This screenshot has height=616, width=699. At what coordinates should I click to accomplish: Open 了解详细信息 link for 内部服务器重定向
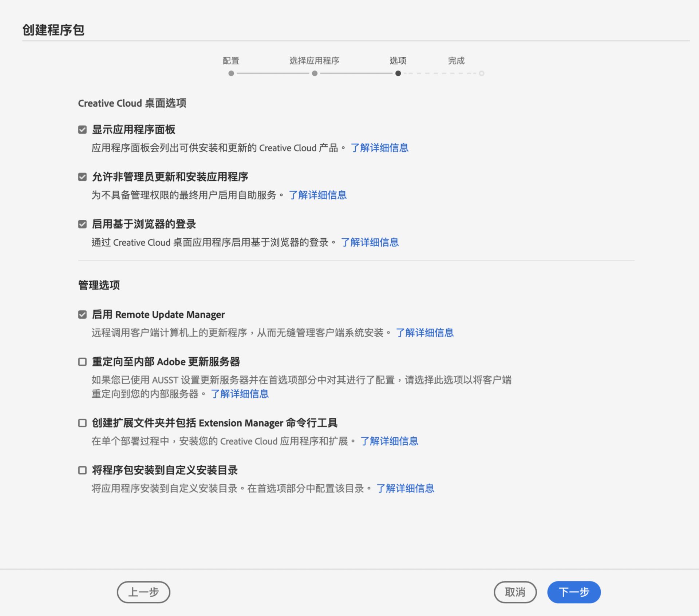click(240, 394)
